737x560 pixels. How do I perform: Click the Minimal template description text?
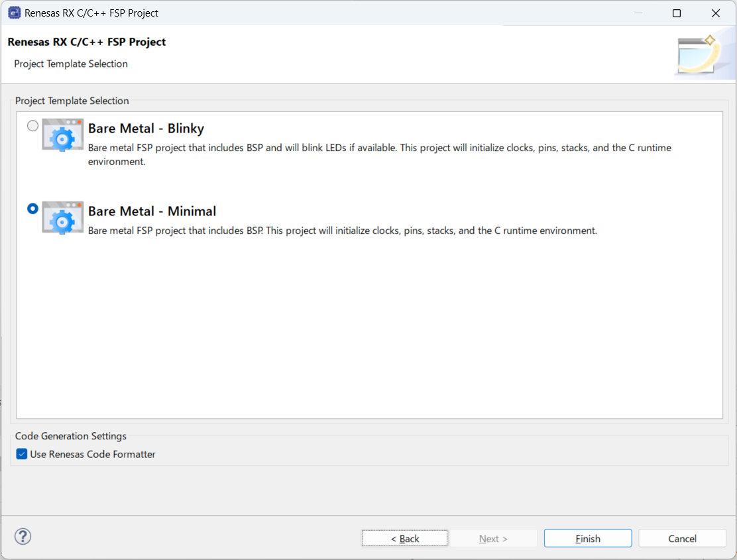point(343,231)
